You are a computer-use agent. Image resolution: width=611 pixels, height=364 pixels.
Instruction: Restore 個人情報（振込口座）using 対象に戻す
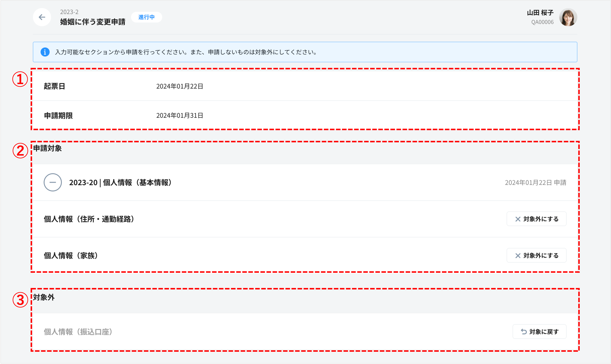click(540, 331)
